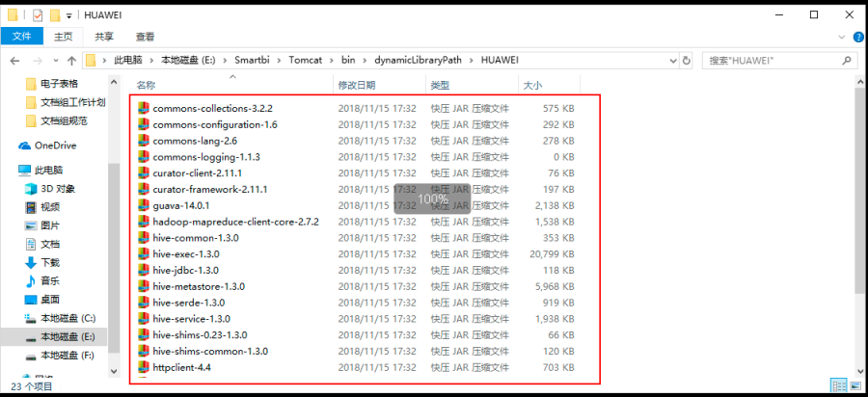
Task: Click the 音乐 note icon in sidebar
Action: (31, 280)
